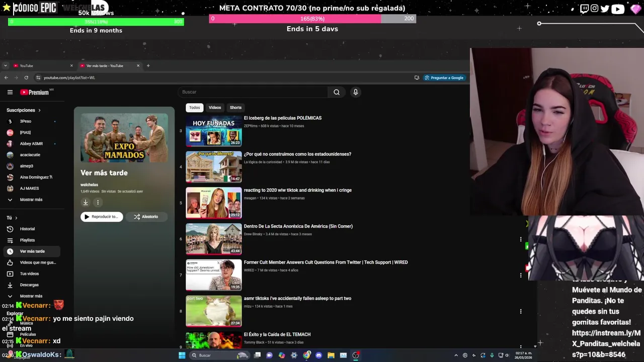This screenshot has width=644, height=362.
Task: Open 'El Éxito y la Caída de EL TEMACH'
Action: coord(277,334)
